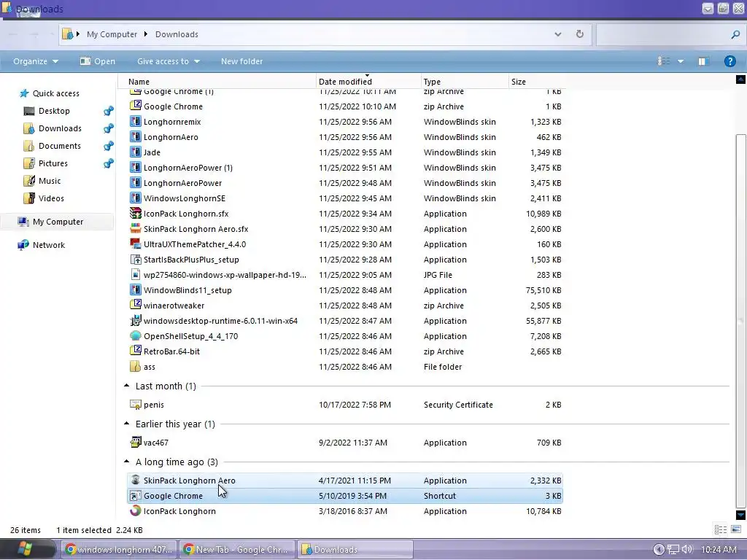Screen dimensions: 747x560
Task: Open Pictures in the sidebar
Action: point(53,163)
